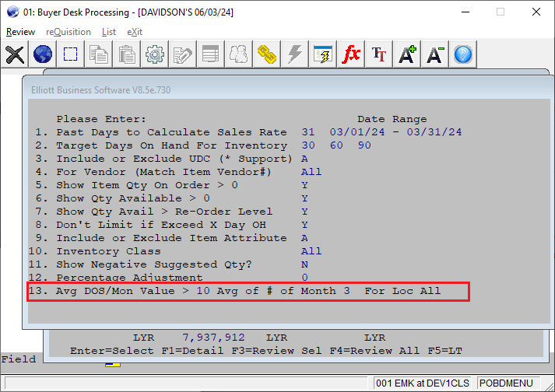The image size is (555, 392).
Task: Click the red fx function icon
Action: 351,54
